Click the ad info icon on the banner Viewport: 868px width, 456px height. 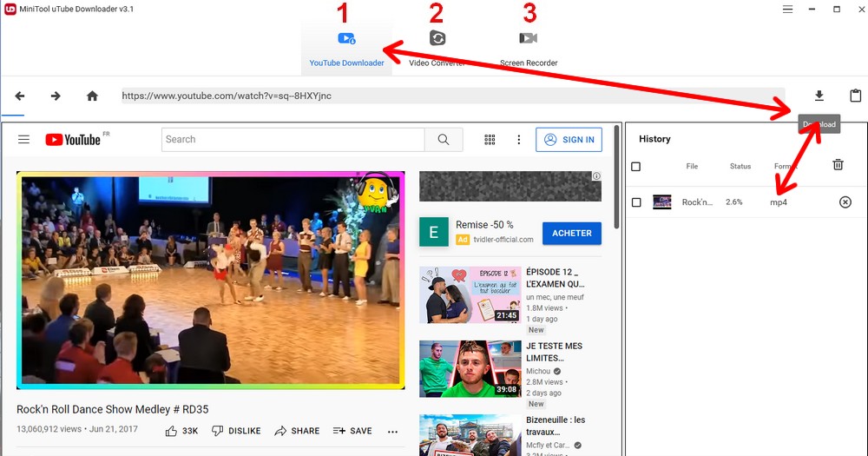coord(596,176)
